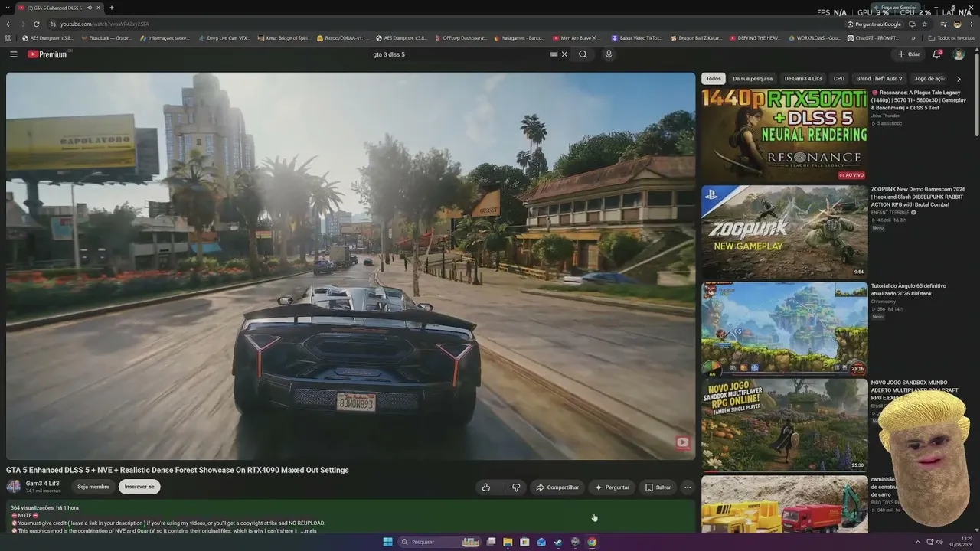
Task: Open "Todos os favoritos" bookmarks folder
Action: click(x=951, y=37)
